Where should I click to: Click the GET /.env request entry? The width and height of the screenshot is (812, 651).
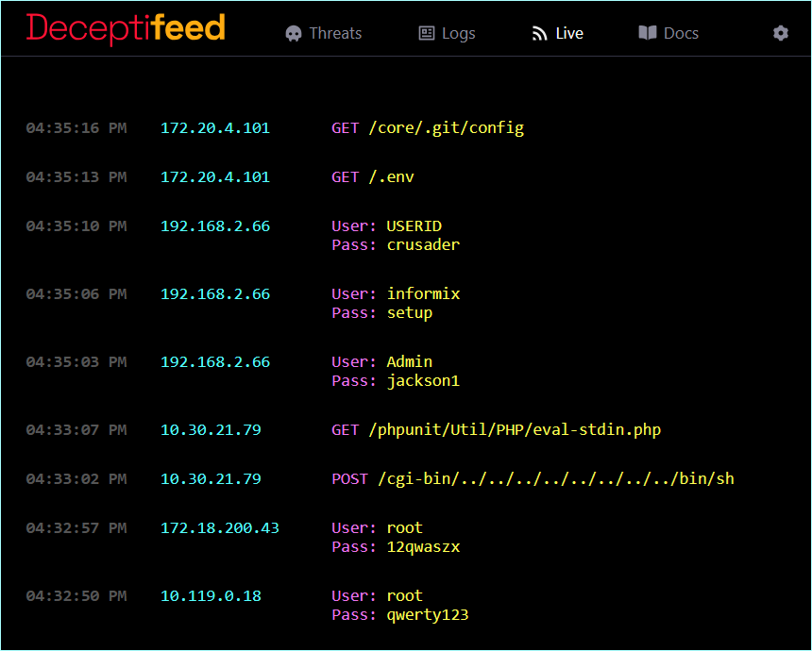[372, 177]
